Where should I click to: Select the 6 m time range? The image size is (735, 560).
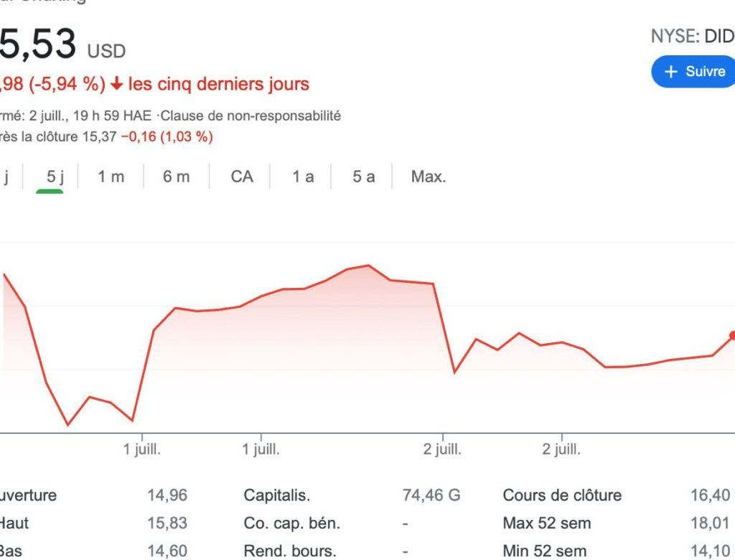tap(176, 177)
